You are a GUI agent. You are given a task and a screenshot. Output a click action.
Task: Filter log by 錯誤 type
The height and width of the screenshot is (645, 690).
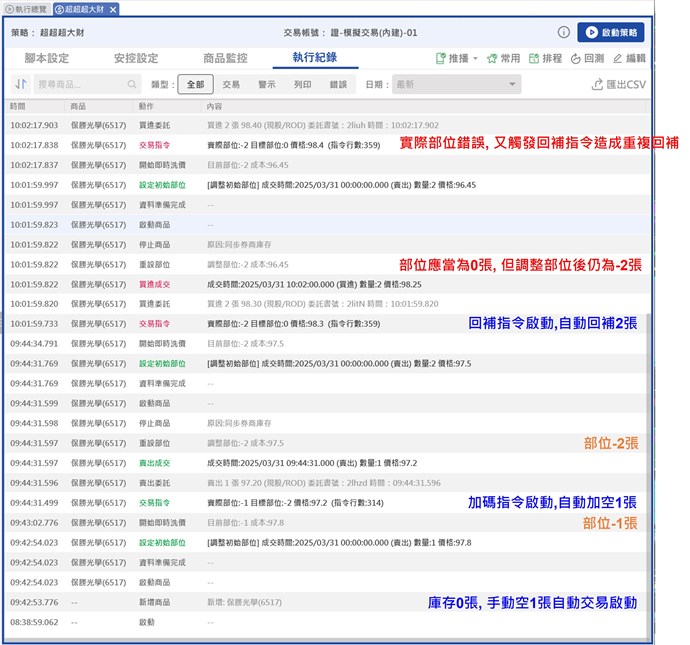click(338, 85)
